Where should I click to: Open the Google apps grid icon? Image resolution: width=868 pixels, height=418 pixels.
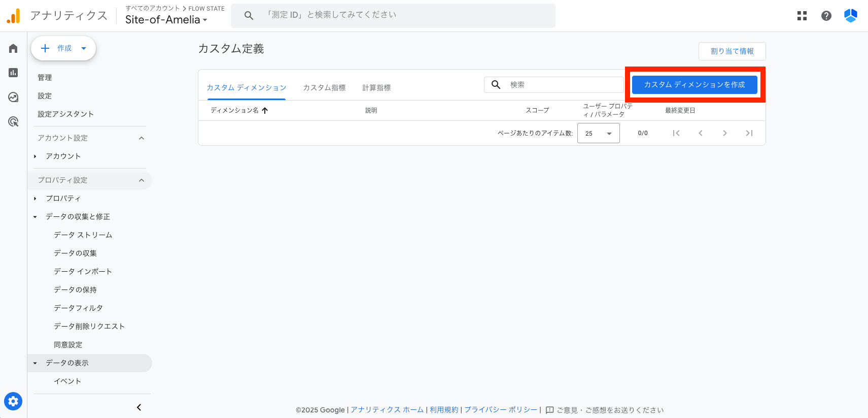[802, 16]
